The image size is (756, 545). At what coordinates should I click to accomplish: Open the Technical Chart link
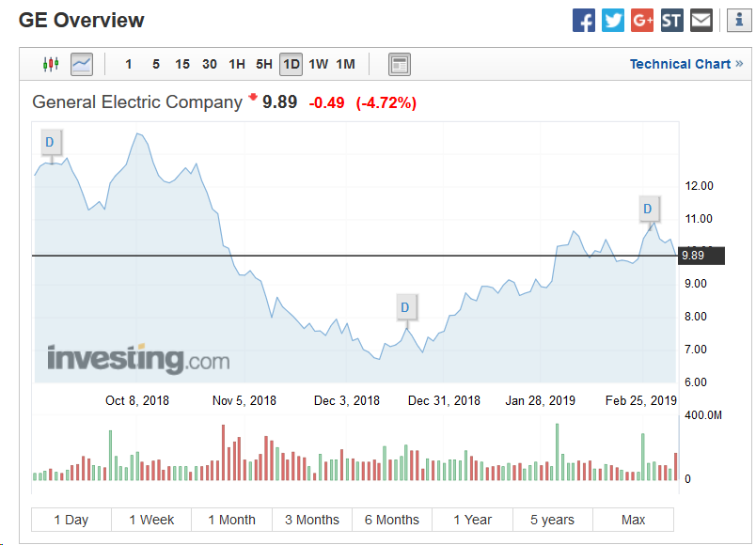click(685, 64)
